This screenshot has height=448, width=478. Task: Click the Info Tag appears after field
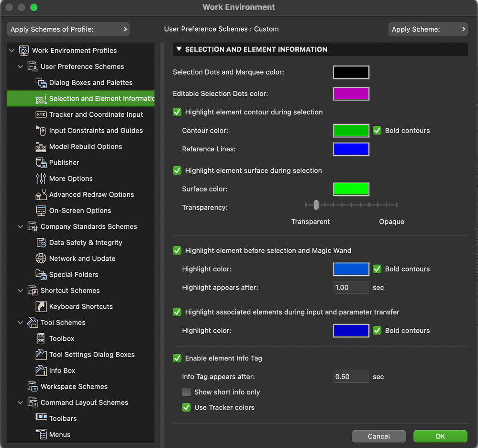[x=351, y=377]
